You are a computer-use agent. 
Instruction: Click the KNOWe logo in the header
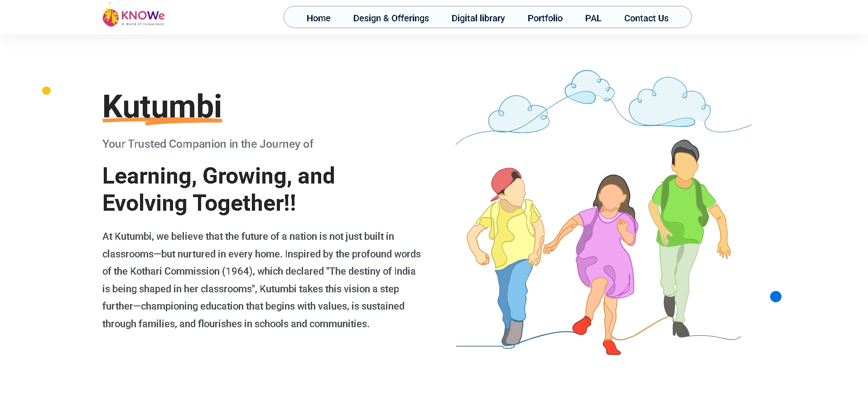134,16
